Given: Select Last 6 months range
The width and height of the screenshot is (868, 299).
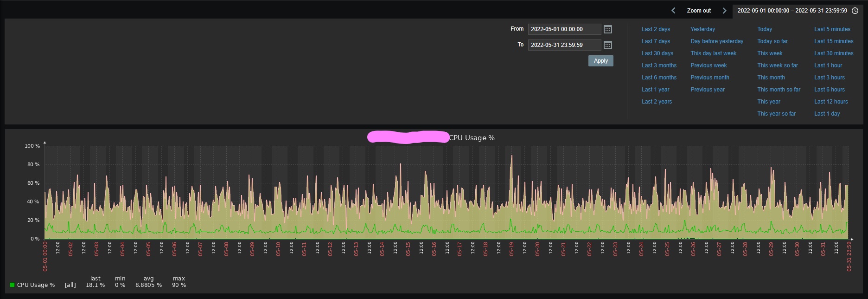Looking at the screenshot, I should coord(659,78).
